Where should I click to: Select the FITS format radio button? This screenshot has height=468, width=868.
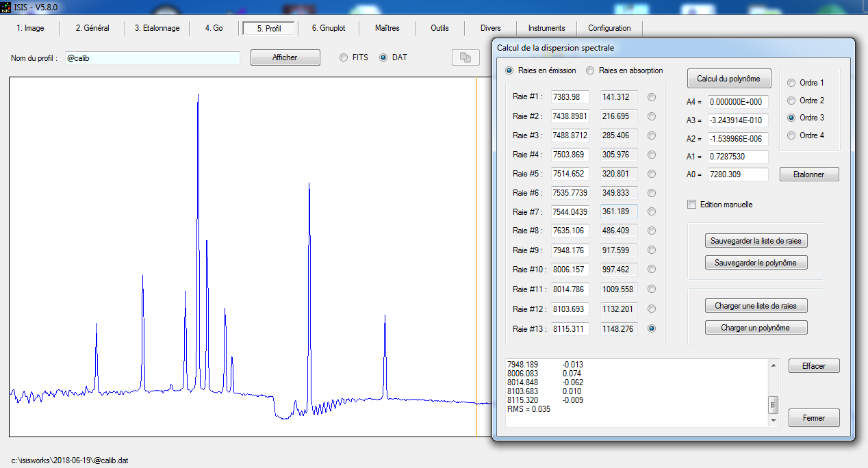[344, 57]
